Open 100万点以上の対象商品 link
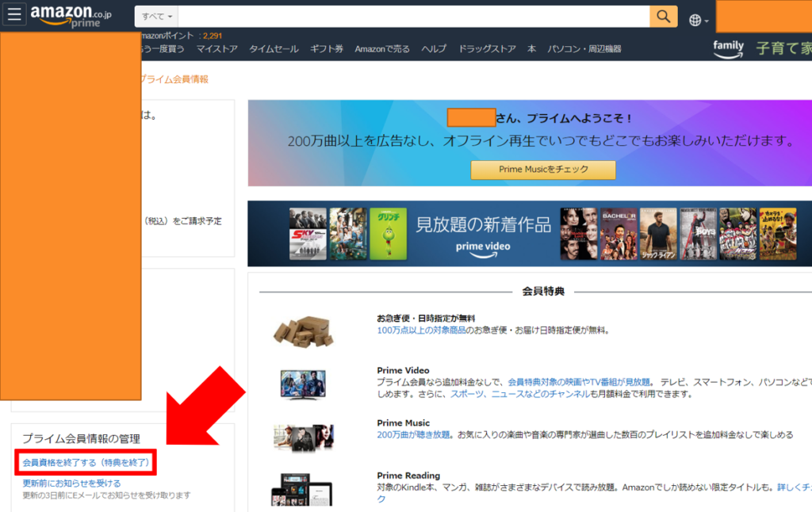The height and width of the screenshot is (512, 812). 421,331
